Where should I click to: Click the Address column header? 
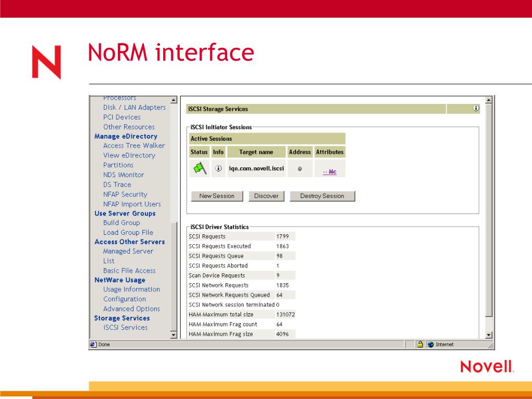[x=300, y=152]
